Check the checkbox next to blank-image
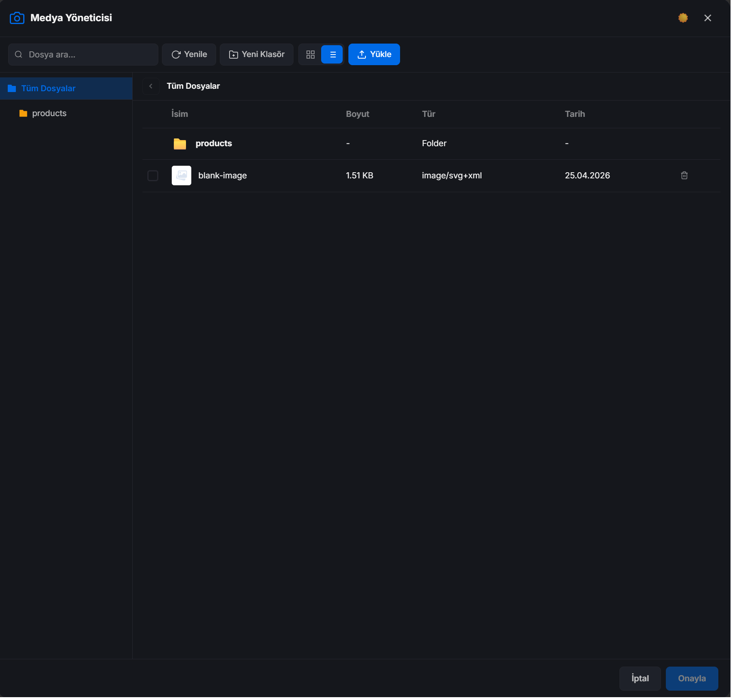 pyautogui.click(x=153, y=176)
